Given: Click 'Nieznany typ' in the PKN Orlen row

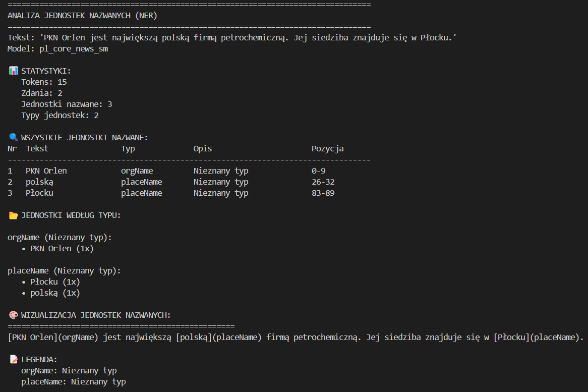Looking at the screenshot, I should (x=221, y=171).
